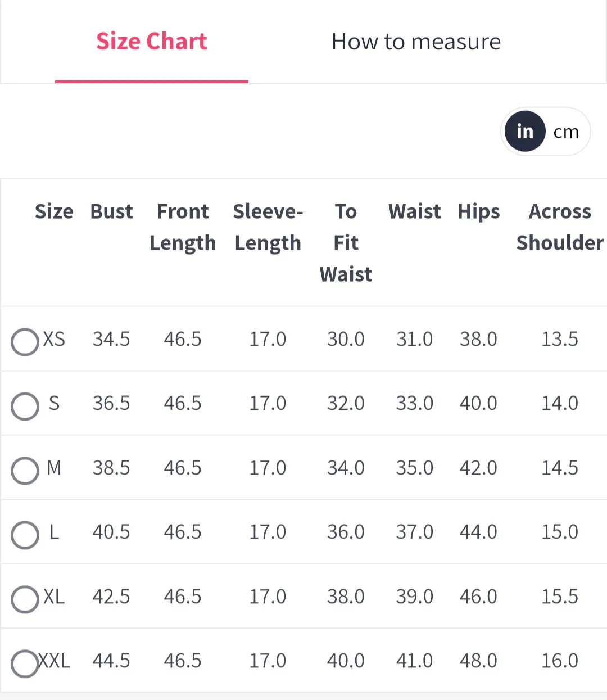The width and height of the screenshot is (607, 700).
Task: Switch to the Size Chart tab
Action: (152, 42)
